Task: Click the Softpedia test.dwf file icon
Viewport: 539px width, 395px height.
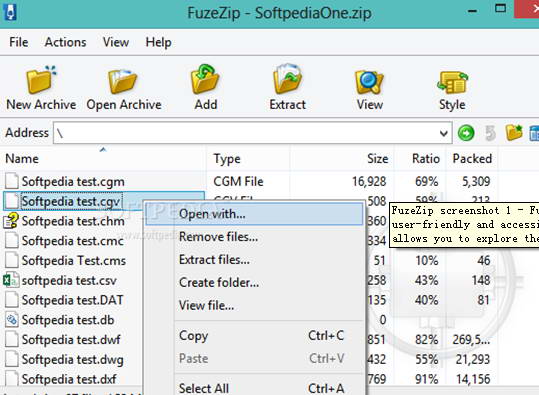Action: [x=12, y=340]
